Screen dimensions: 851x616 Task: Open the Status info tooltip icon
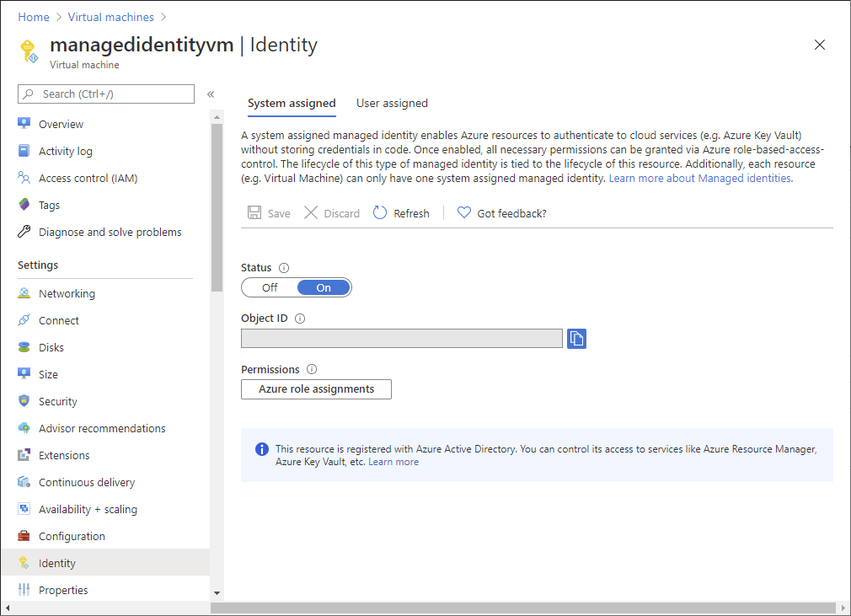click(x=284, y=268)
